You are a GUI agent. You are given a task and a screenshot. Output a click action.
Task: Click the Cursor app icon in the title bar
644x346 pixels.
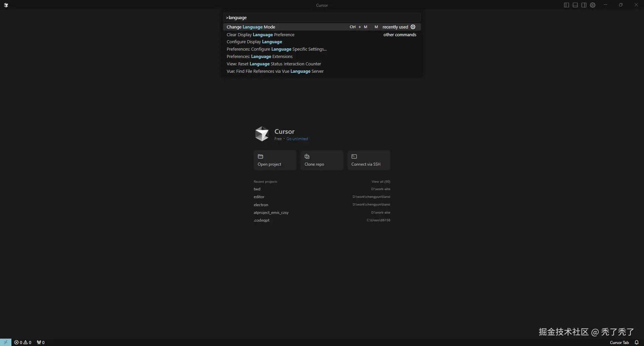[6, 5]
